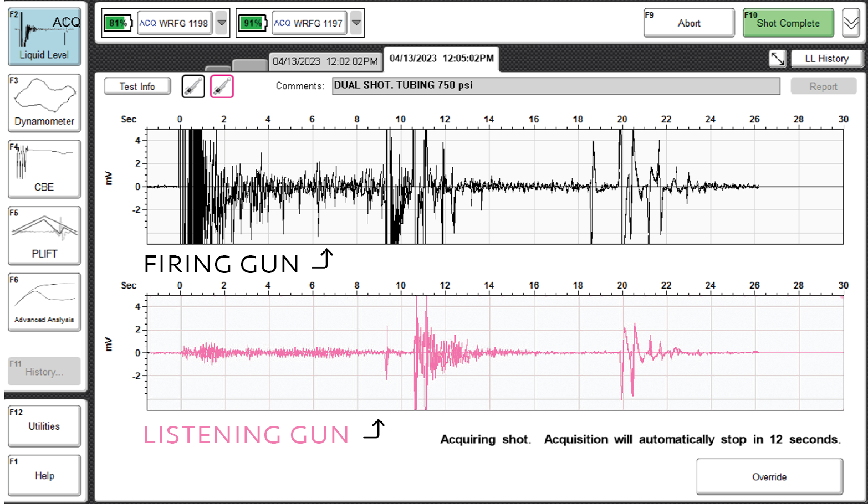Image resolution: width=868 pixels, height=504 pixels.
Task: Open the Dynamometer module
Action: pos(44,103)
